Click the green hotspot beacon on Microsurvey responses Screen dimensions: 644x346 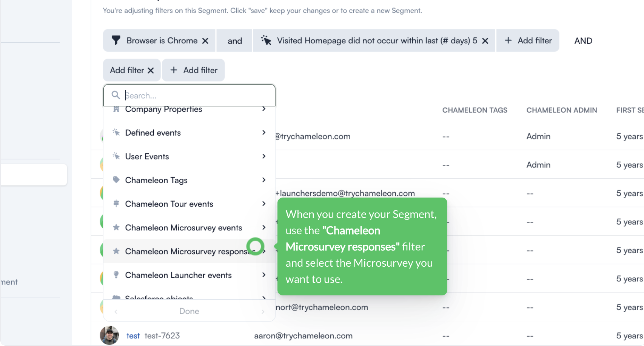[x=256, y=246]
